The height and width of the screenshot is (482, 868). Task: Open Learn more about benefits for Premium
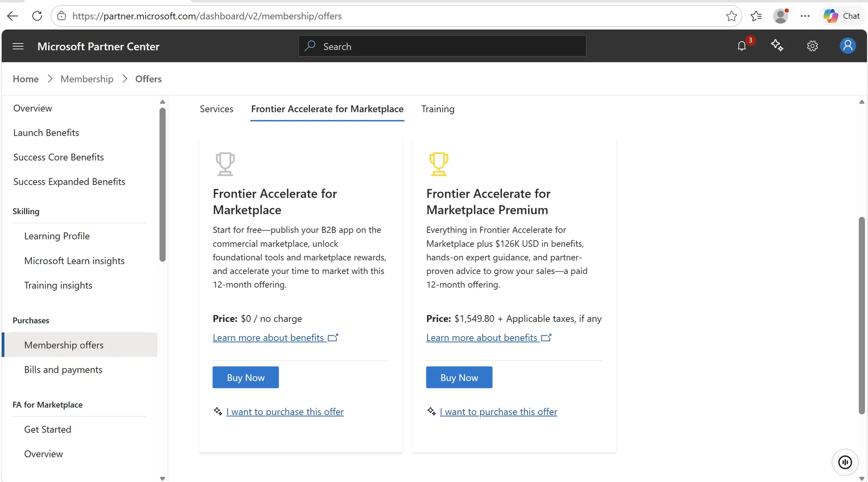[489, 338]
